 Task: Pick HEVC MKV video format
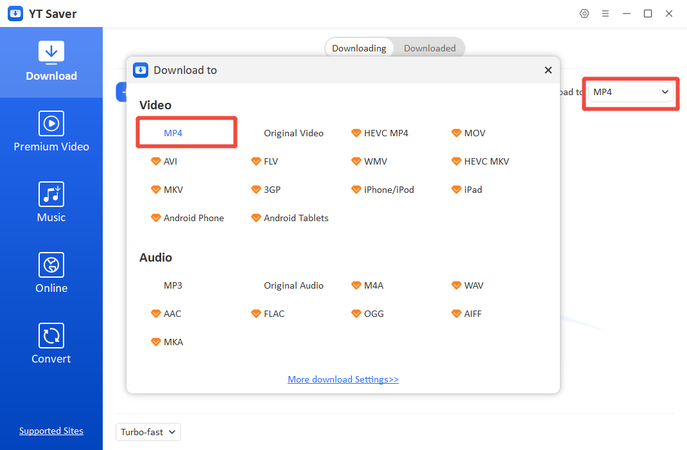480,161
